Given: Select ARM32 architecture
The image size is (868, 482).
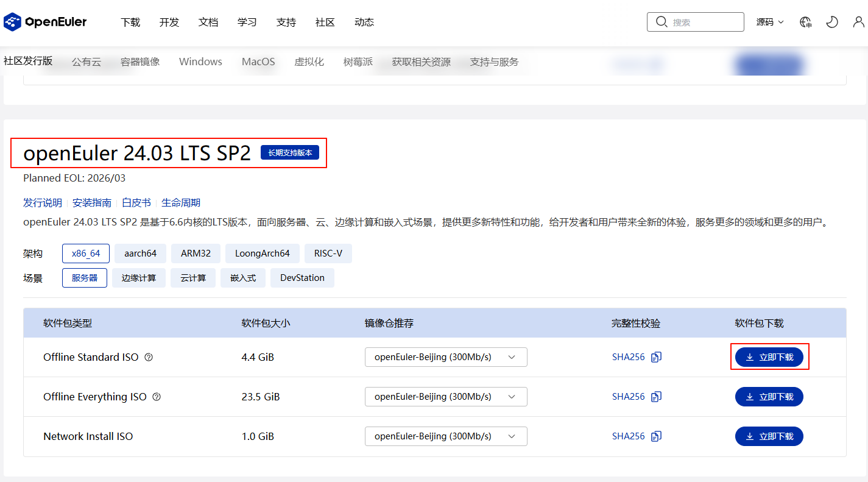Looking at the screenshot, I should (196, 253).
